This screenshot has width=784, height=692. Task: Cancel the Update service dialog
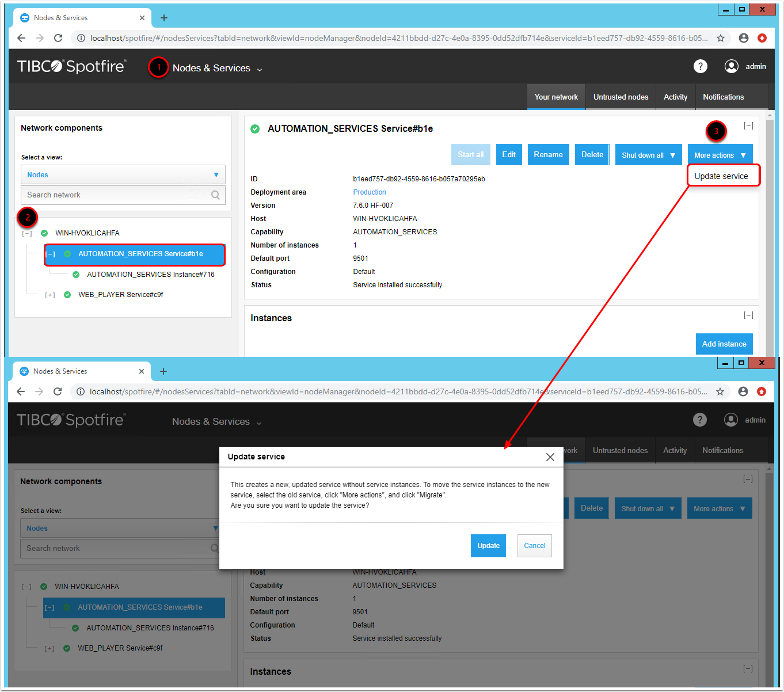(535, 545)
